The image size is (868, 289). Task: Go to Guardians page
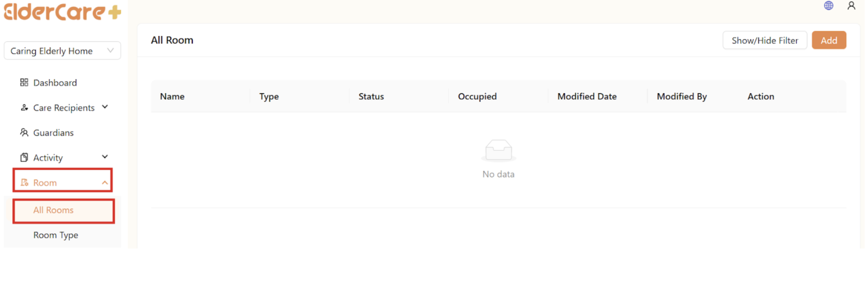tap(53, 133)
